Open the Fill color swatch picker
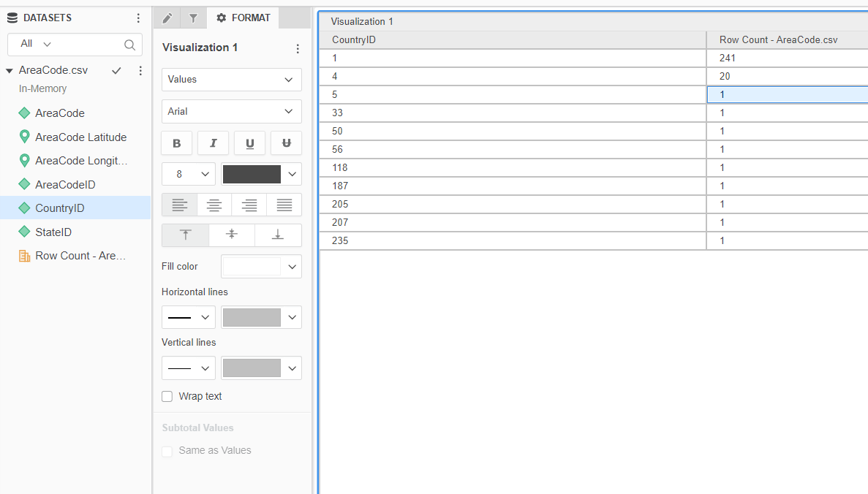 click(261, 266)
